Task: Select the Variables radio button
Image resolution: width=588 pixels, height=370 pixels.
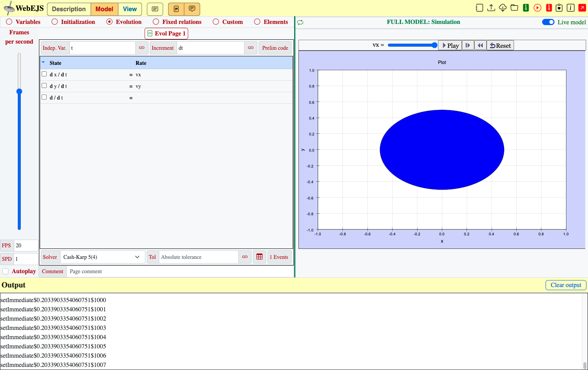Action: (x=9, y=22)
